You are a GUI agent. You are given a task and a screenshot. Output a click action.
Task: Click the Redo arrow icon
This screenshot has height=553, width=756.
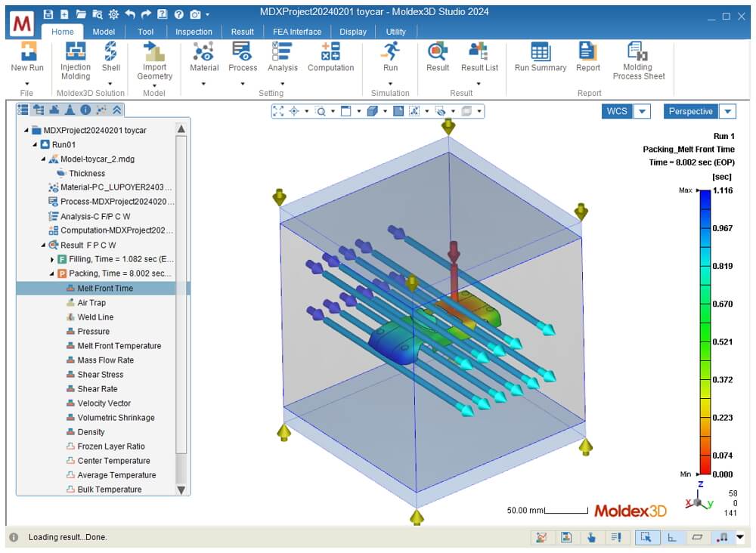pos(146,14)
